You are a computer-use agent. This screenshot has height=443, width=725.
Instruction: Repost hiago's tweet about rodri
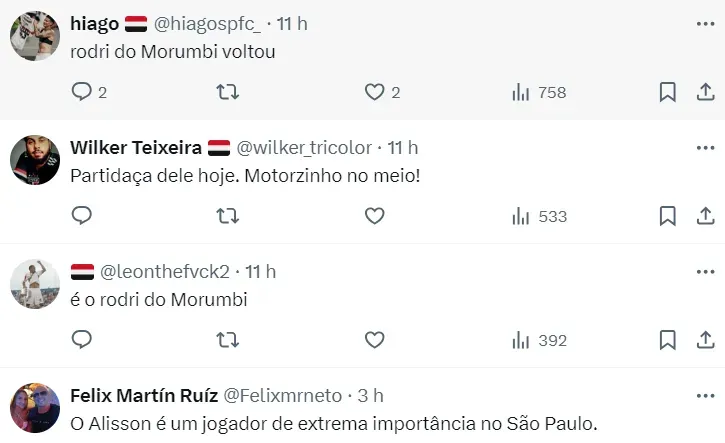click(228, 92)
